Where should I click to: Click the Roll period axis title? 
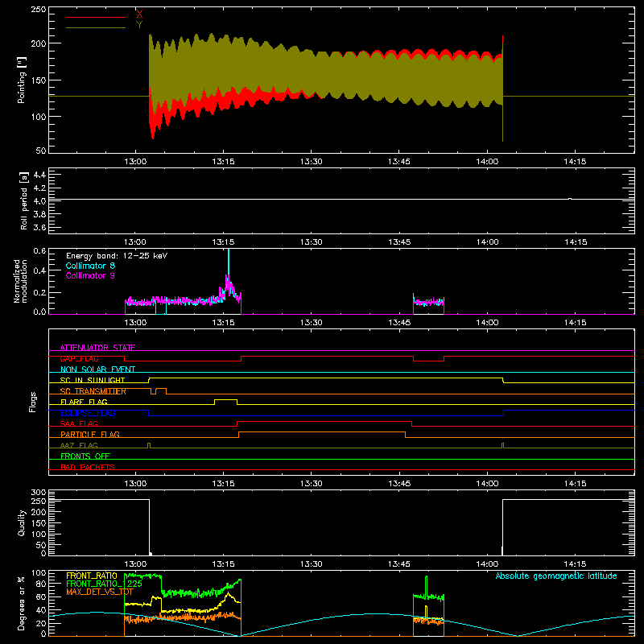[x=23, y=200]
